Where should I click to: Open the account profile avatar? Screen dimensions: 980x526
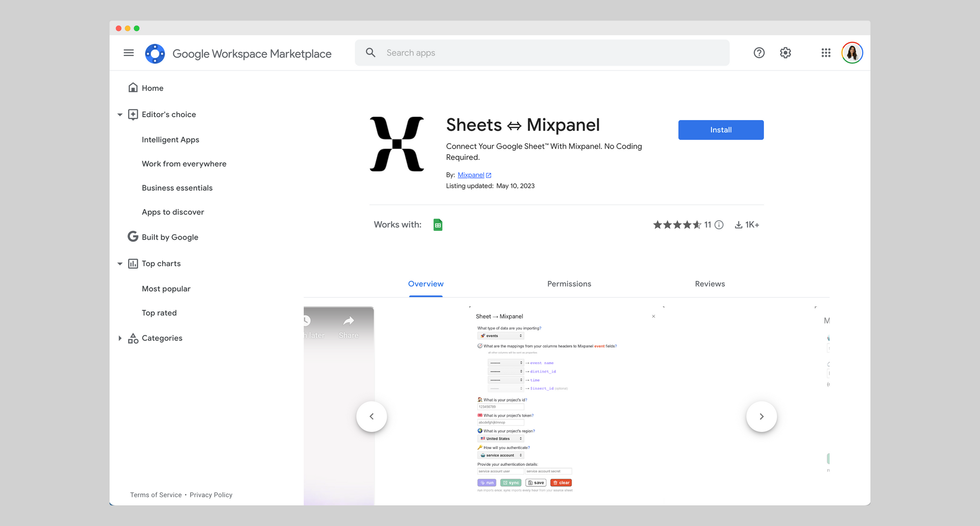(x=852, y=53)
